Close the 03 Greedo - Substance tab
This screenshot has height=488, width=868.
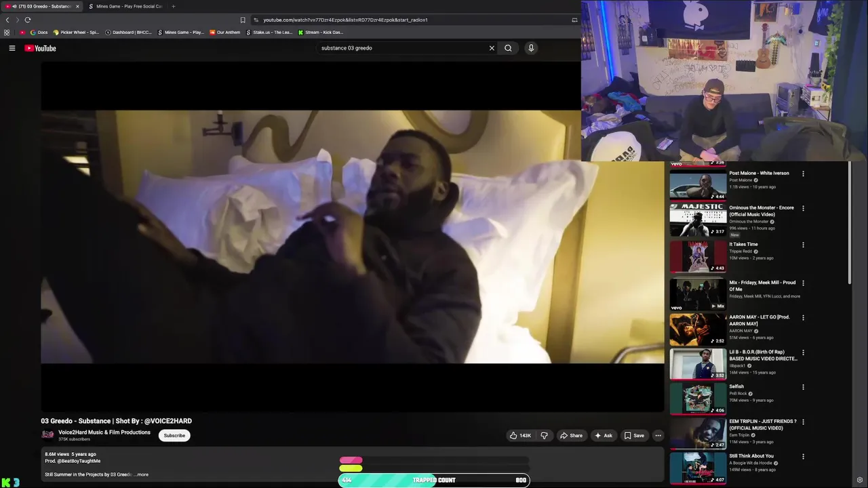(x=77, y=6)
